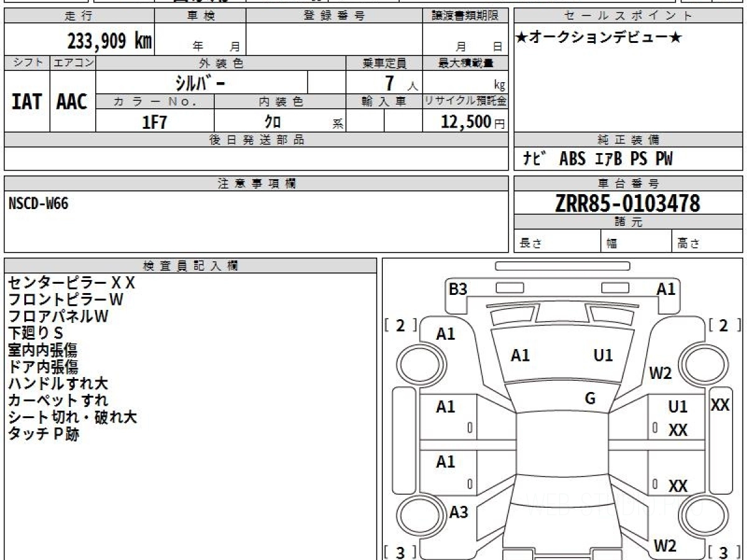The width and height of the screenshot is (747, 560).
Task: Select the inspector note ハンドルすれ大
Action: (58, 384)
